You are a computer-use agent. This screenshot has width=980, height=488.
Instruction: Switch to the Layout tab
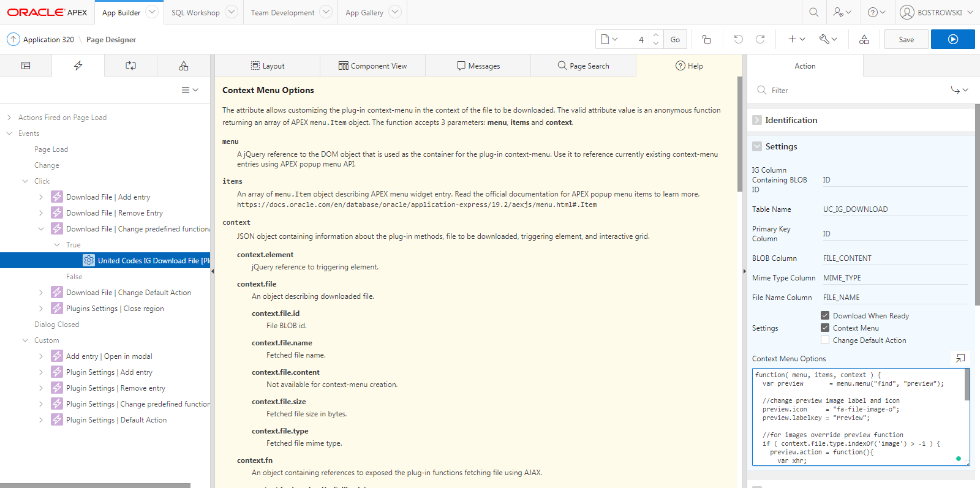(268, 66)
